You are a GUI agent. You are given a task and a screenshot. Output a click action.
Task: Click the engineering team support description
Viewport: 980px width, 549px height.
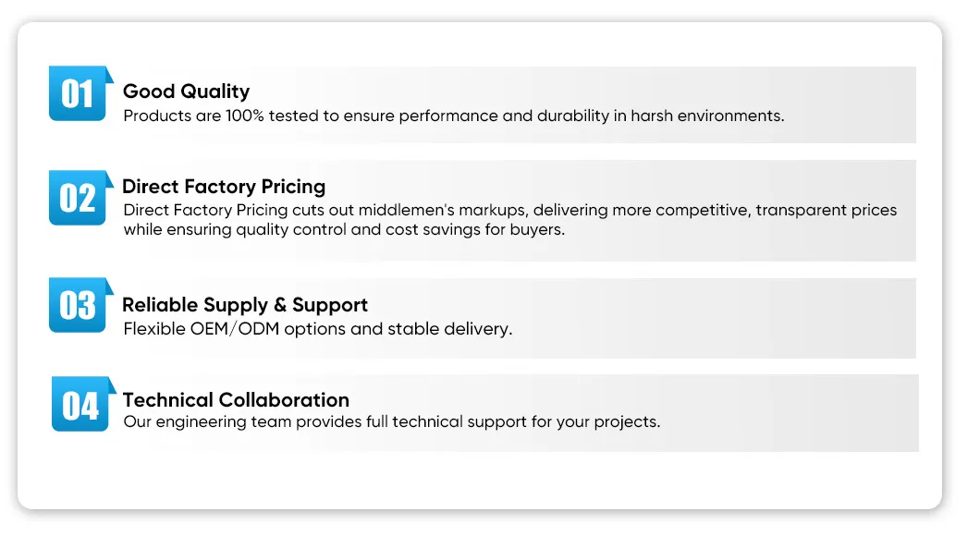pyautogui.click(x=392, y=422)
